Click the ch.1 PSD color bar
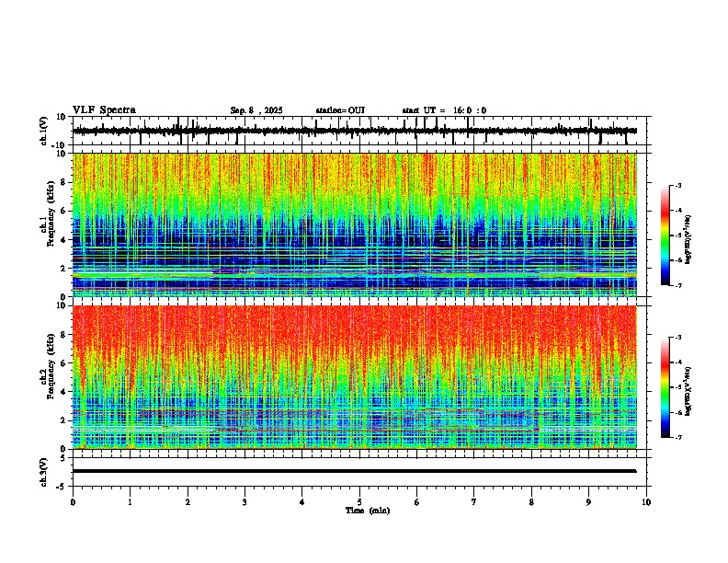The height and width of the screenshot is (563, 728). (665, 236)
